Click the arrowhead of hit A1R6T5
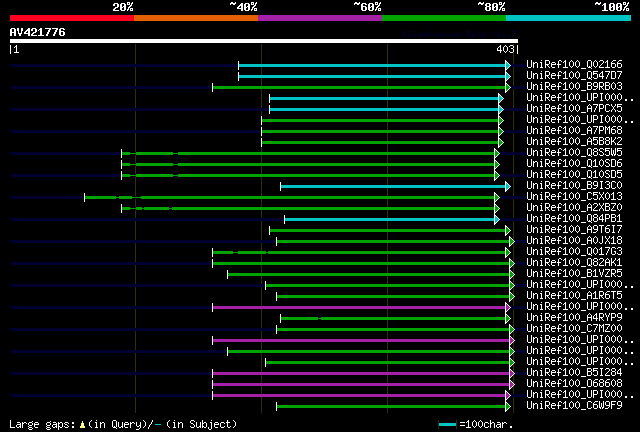 point(512,296)
